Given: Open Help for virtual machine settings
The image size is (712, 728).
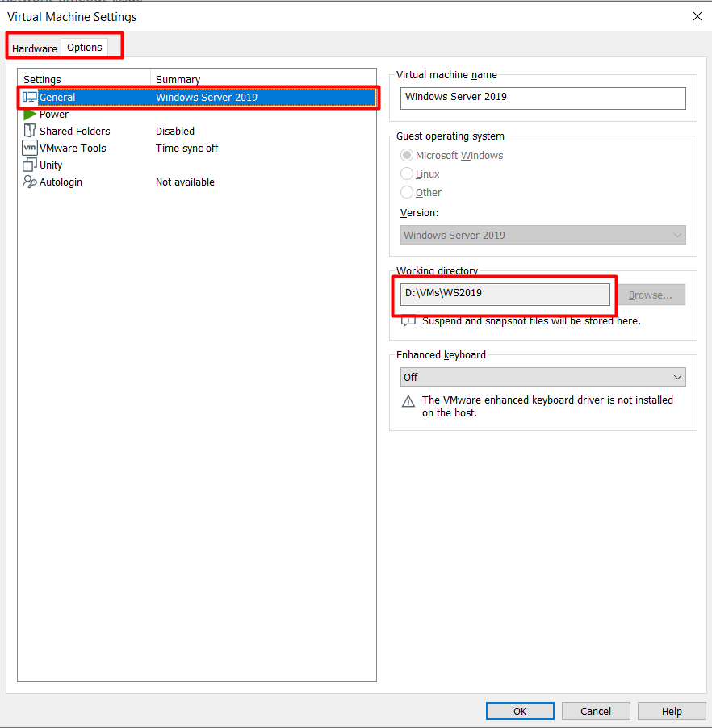Looking at the screenshot, I should pos(672,711).
